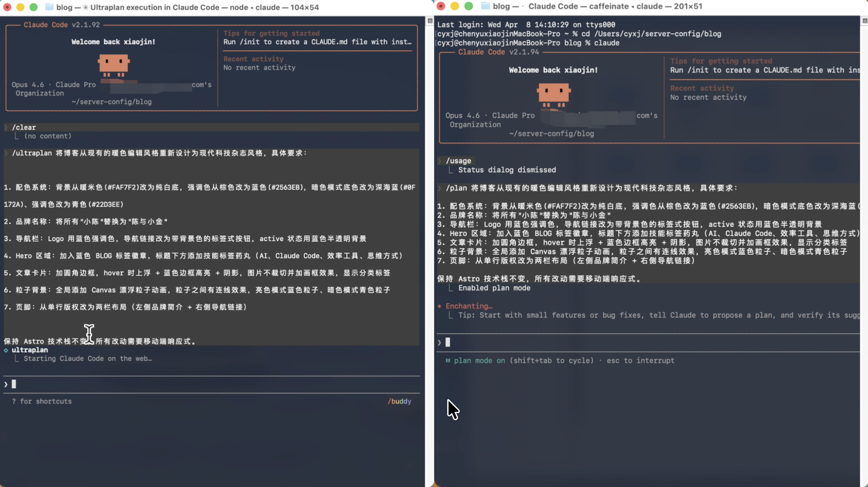
Task: Click the 'blog % claude' command line
Action: pyautogui.click(x=528, y=43)
